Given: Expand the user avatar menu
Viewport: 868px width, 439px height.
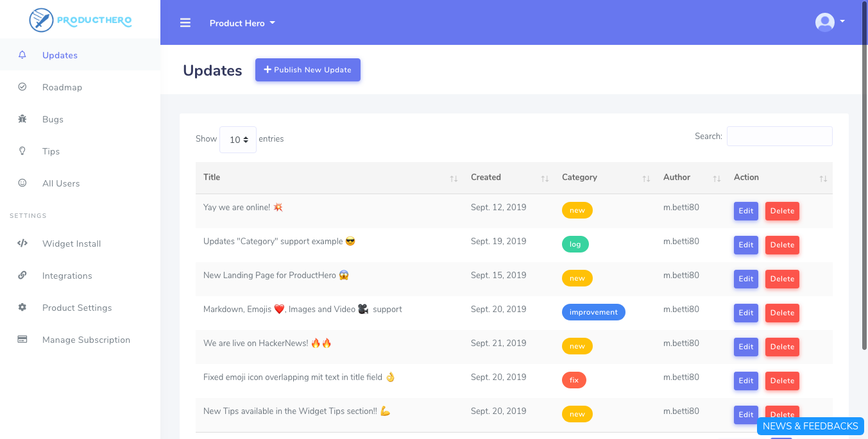Looking at the screenshot, I should click(830, 22).
